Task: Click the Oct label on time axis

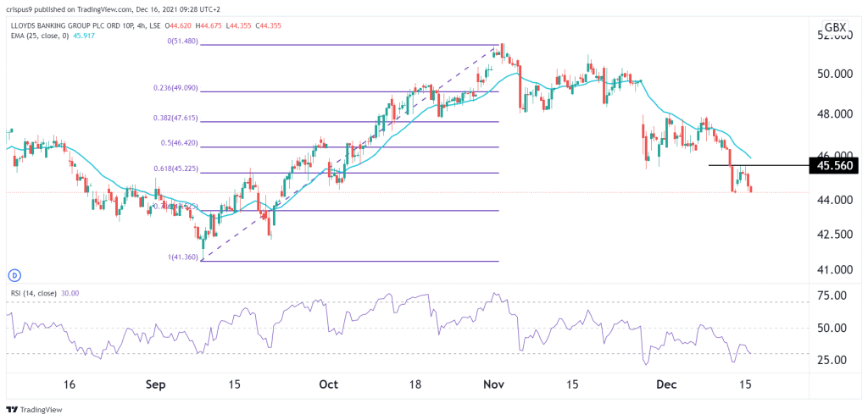Action: click(329, 384)
